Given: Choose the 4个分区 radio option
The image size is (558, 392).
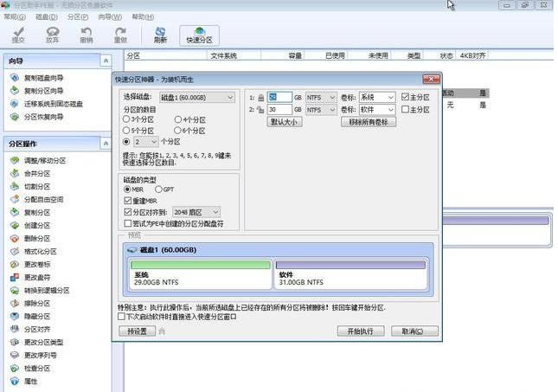Looking at the screenshot, I should click(x=178, y=119).
